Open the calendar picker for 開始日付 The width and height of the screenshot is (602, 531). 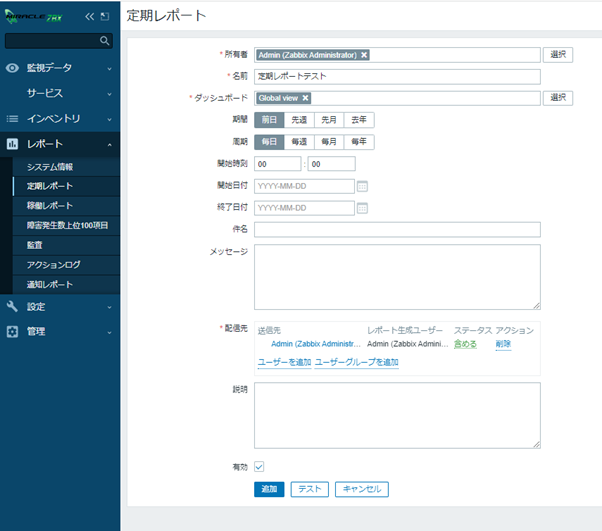coord(363,186)
